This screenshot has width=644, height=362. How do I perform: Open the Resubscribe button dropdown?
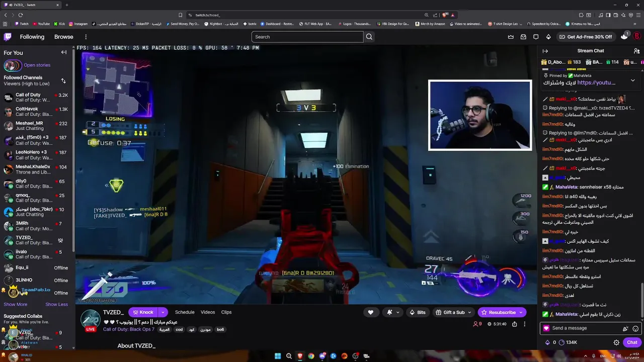click(x=521, y=312)
